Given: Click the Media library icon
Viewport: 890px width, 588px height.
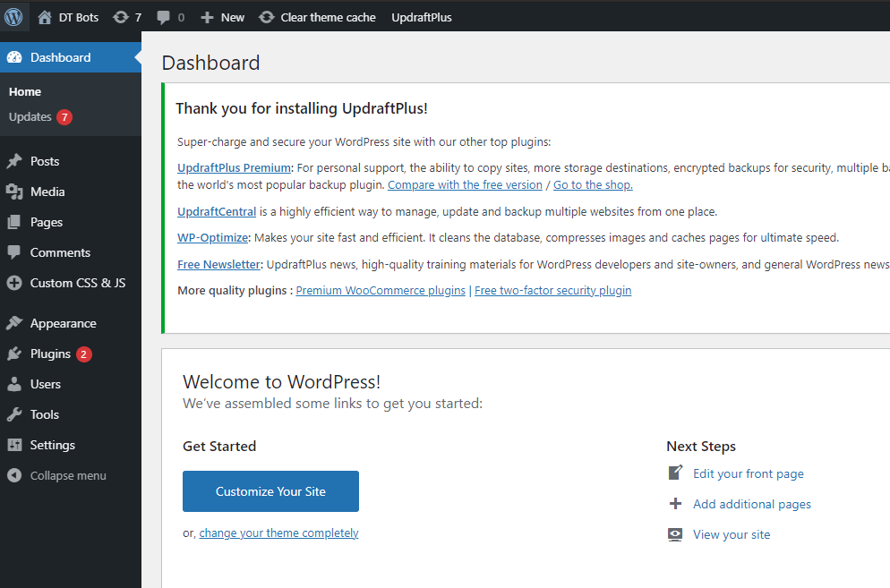Looking at the screenshot, I should (x=14, y=192).
